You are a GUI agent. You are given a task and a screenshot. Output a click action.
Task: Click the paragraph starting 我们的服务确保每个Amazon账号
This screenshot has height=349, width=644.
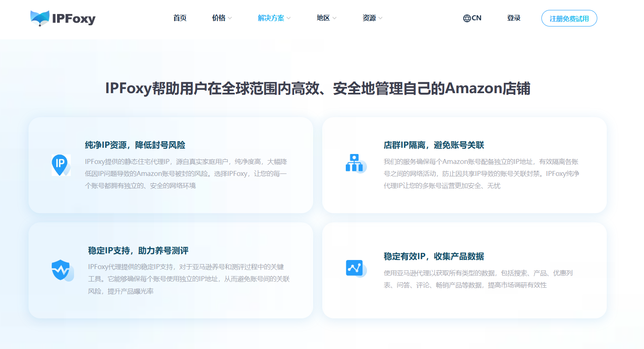pyautogui.click(x=481, y=173)
